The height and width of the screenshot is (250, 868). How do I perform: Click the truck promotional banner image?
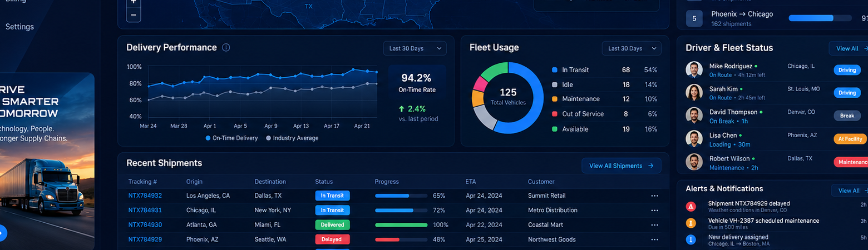tap(47, 161)
